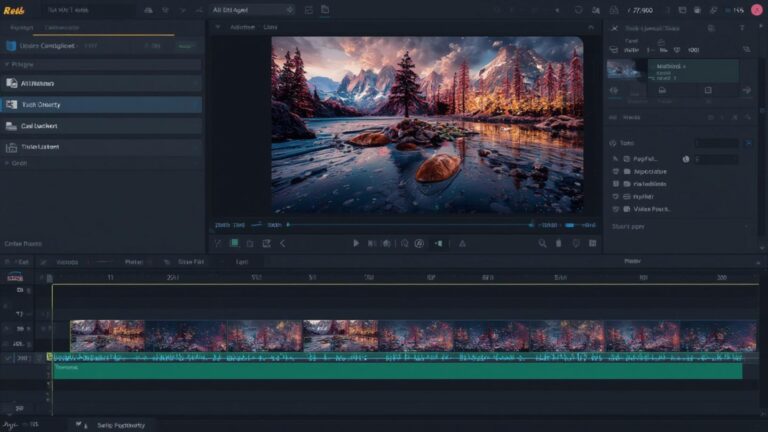This screenshot has height=432, width=768.
Task: Click the dark input field beside 'Tone'
Action: point(717,143)
